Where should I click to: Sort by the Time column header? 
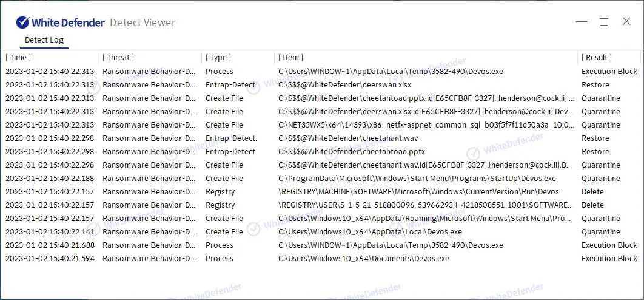pyautogui.click(x=19, y=57)
